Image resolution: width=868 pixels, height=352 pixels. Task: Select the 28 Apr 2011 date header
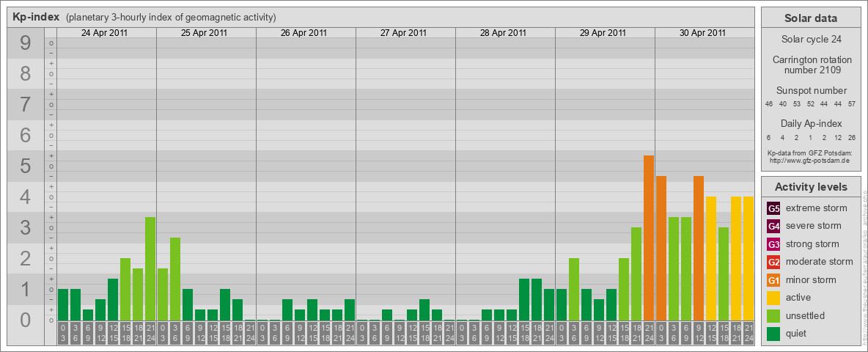tap(503, 33)
